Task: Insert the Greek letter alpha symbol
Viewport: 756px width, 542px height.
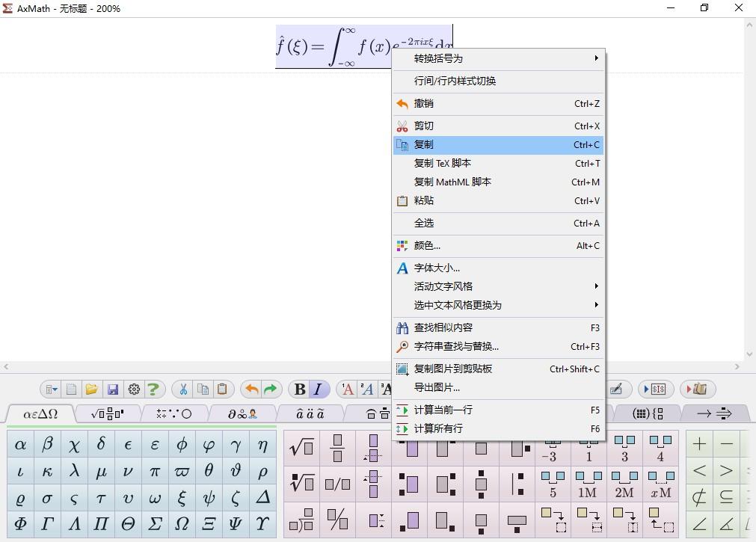Action: pos(20,444)
